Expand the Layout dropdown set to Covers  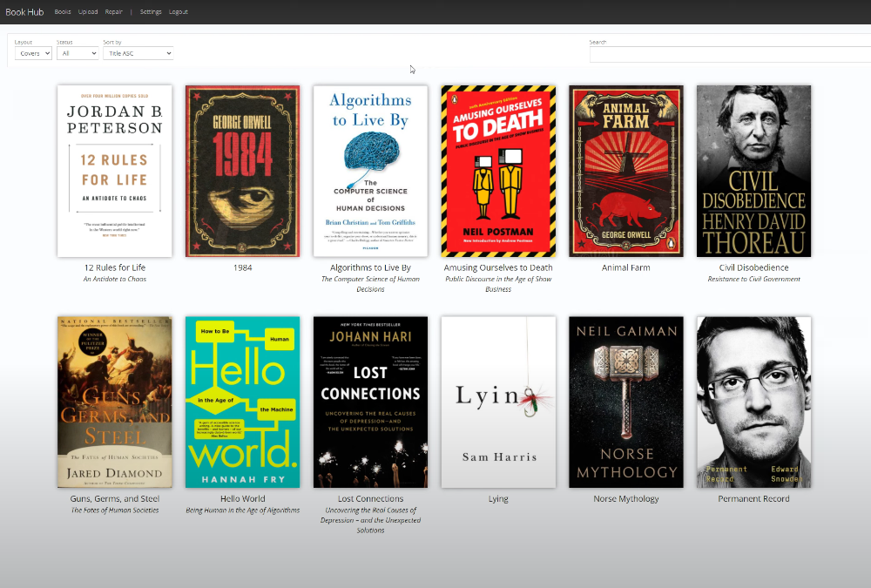coord(33,53)
